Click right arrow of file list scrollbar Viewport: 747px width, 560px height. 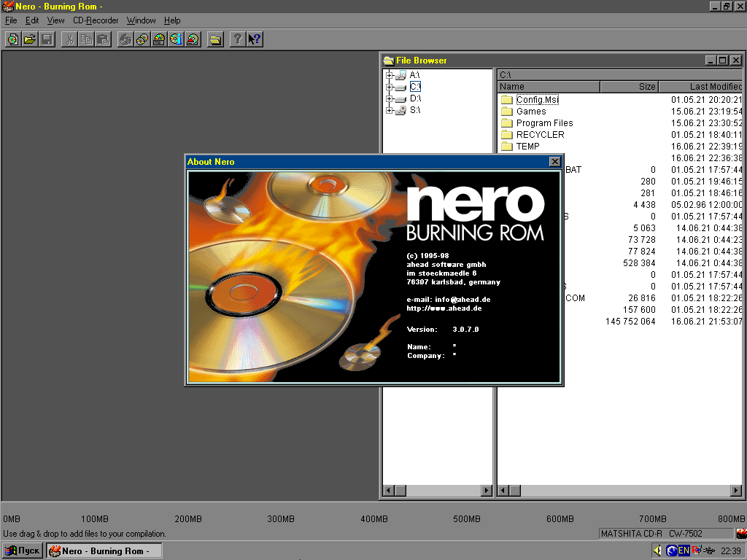click(736, 491)
